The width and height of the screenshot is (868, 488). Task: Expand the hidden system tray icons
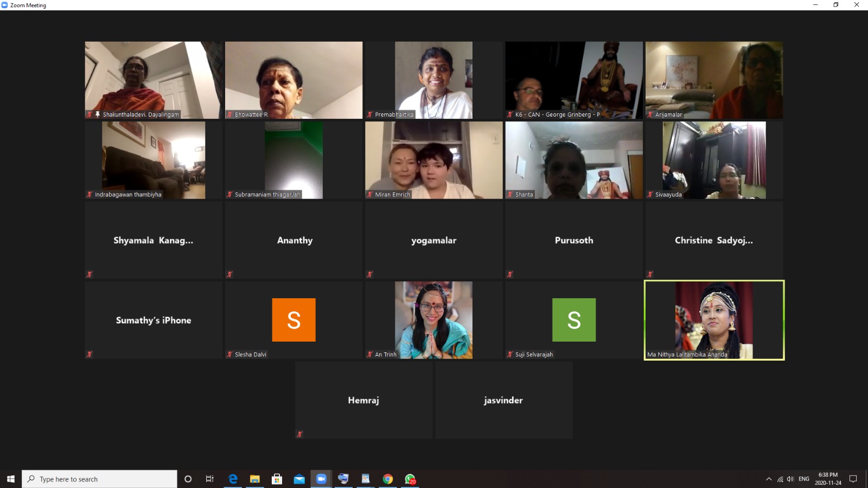point(769,479)
